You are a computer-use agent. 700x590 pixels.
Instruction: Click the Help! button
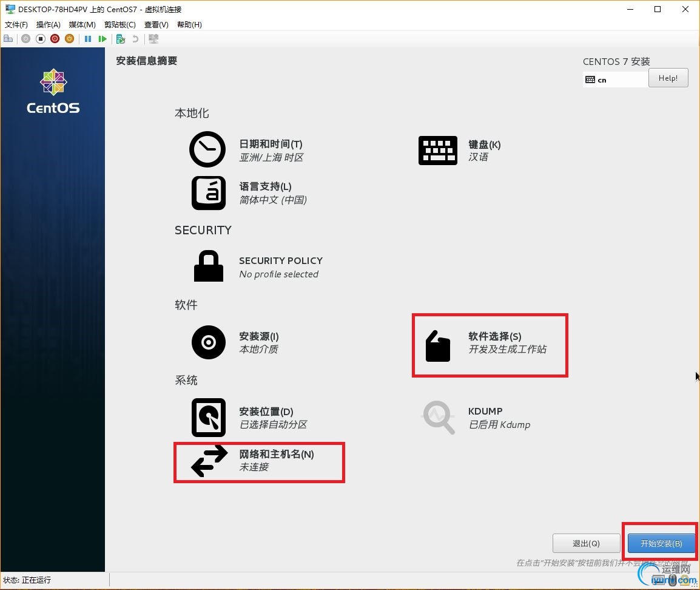668,78
